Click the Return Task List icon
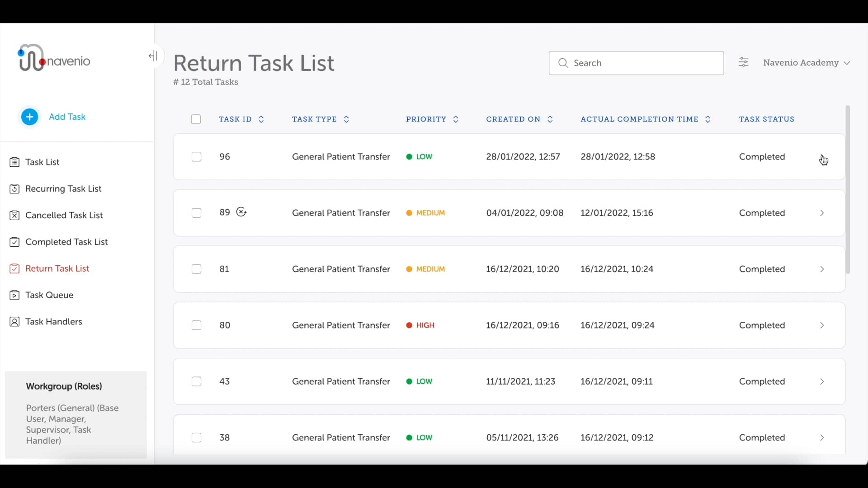Viewport: 868px width, 488px height. pos(14,269)
